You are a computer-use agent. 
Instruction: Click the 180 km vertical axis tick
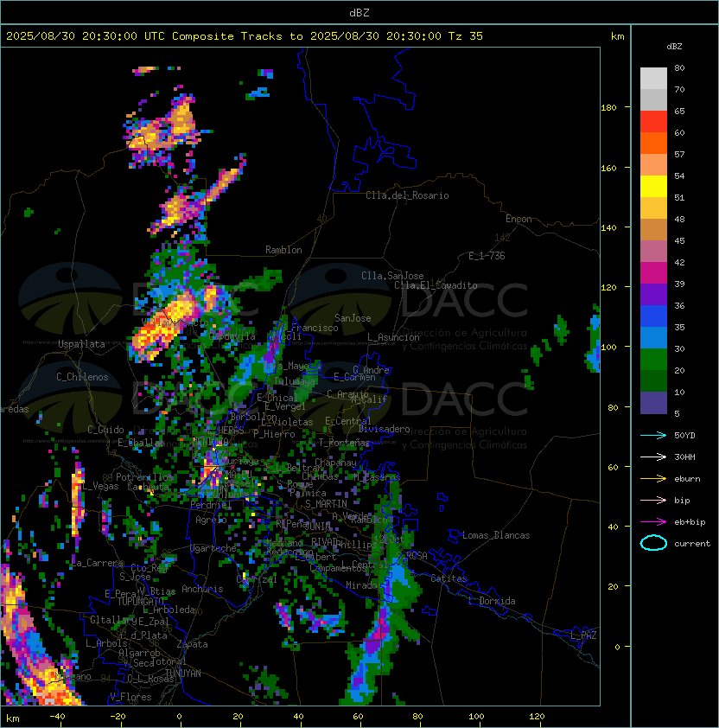(x=608, y=108)
